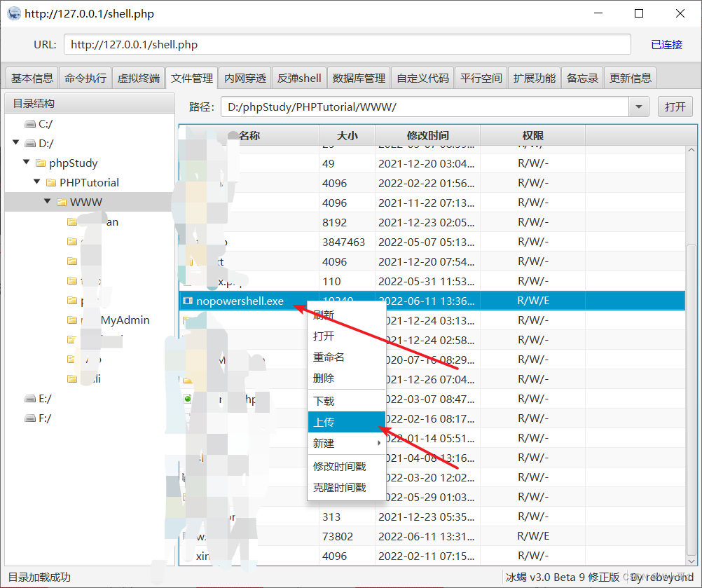Sort by the 权限 column header

(x=532, y=135)
